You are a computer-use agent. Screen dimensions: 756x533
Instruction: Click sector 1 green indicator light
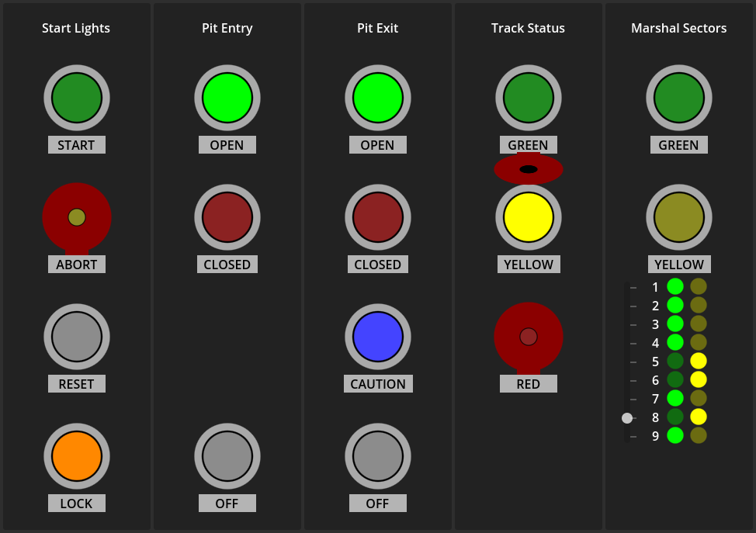tap(675, 287)
